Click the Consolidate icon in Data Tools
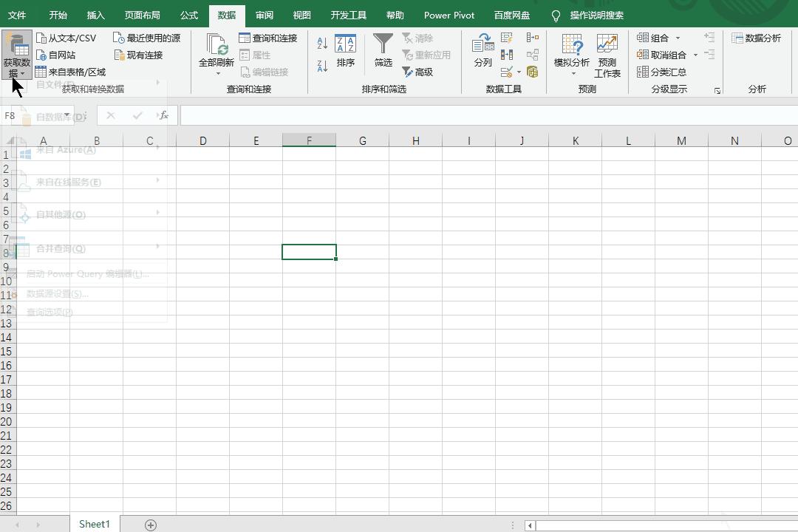The width and height of the screenshot is (798, 532). [x=532, y=38]
